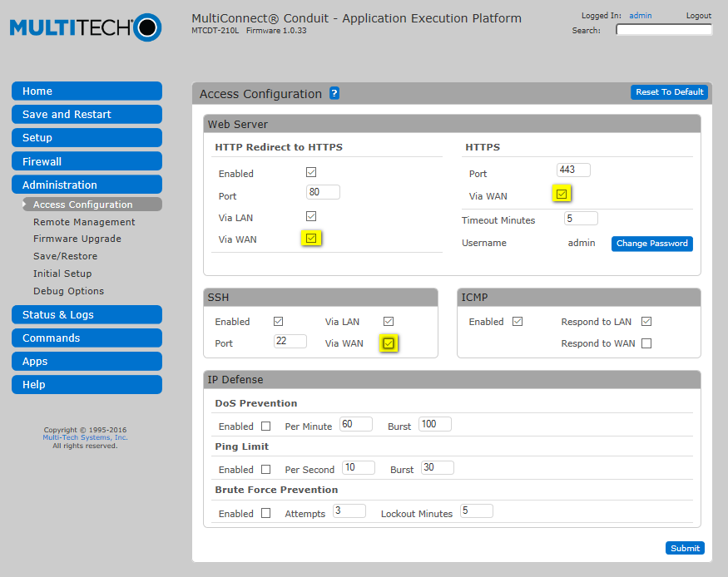Click the admin user link
Viewport: 728px width, 577px height.
coord(641,16)
